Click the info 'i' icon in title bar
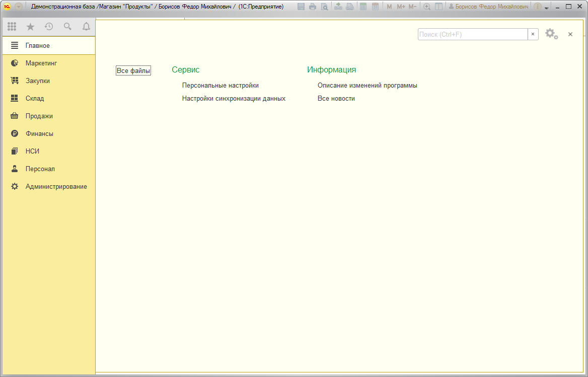 (x=537, y=7)
